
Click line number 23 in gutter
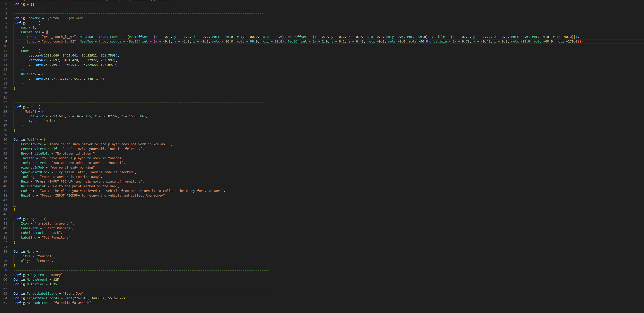5,107
